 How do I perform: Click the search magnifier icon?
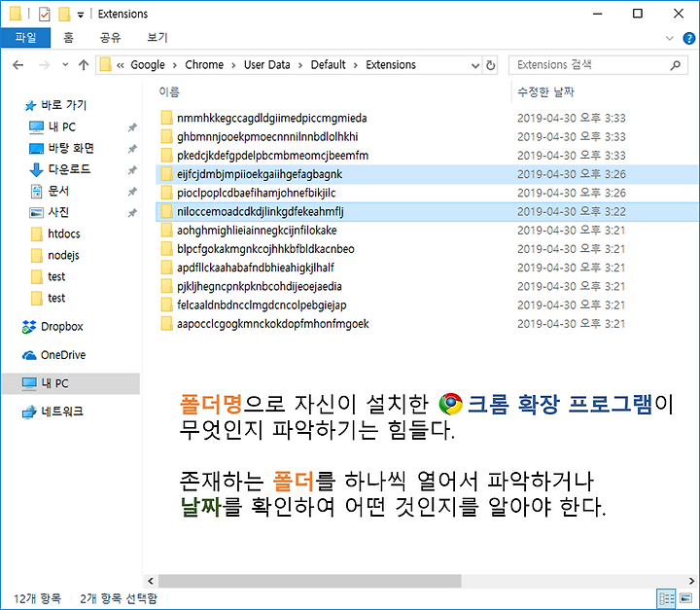tap(676, 65)
